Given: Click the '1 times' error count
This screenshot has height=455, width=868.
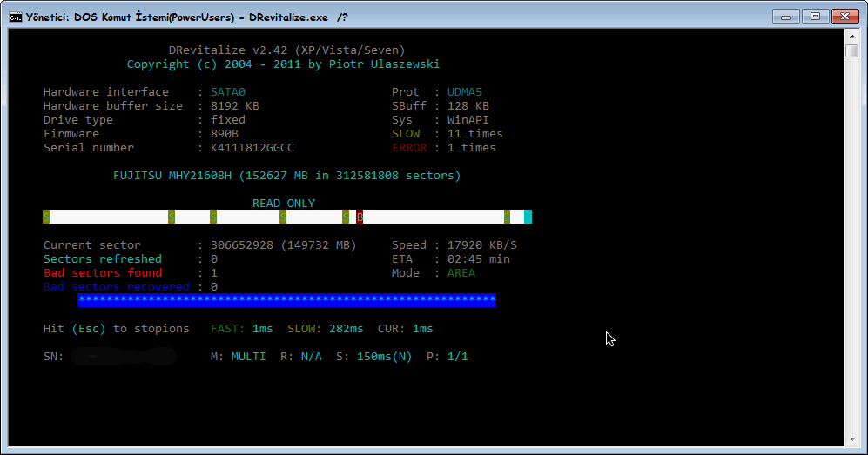Looking at the screenshot, I should click(x=472, y=148).
